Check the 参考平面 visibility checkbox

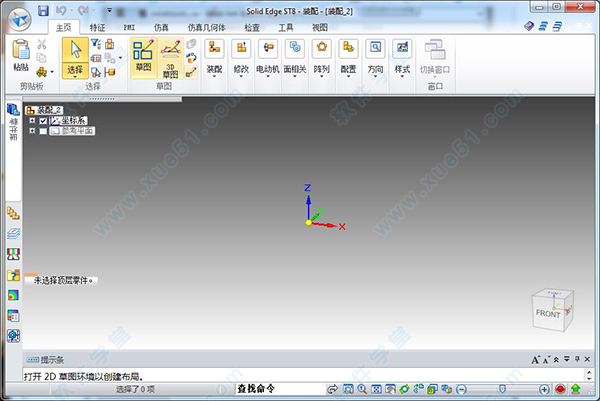(43, 131)
